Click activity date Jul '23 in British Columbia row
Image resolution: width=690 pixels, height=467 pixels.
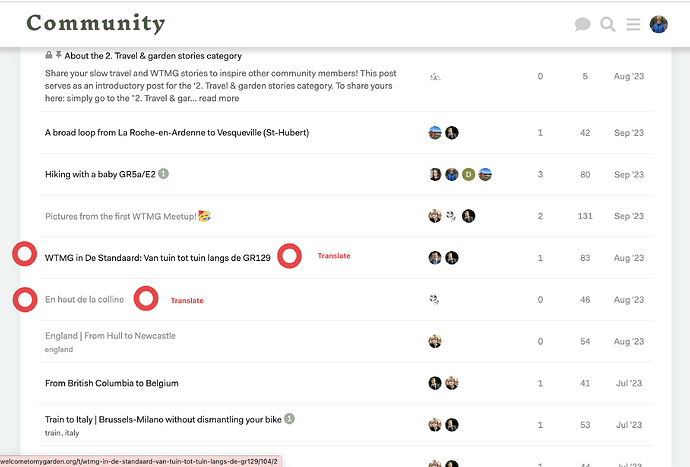(x=629, y=383)
